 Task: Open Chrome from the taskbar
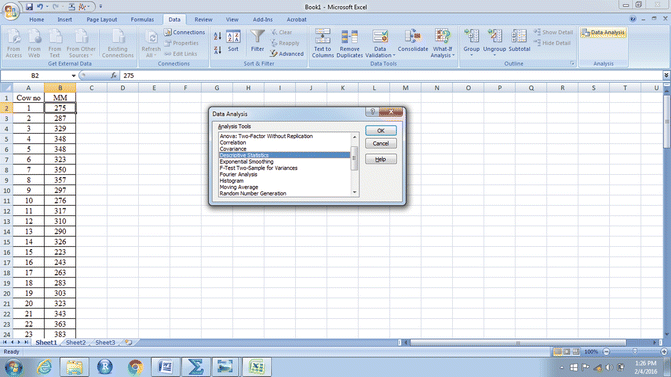(135, 367)
